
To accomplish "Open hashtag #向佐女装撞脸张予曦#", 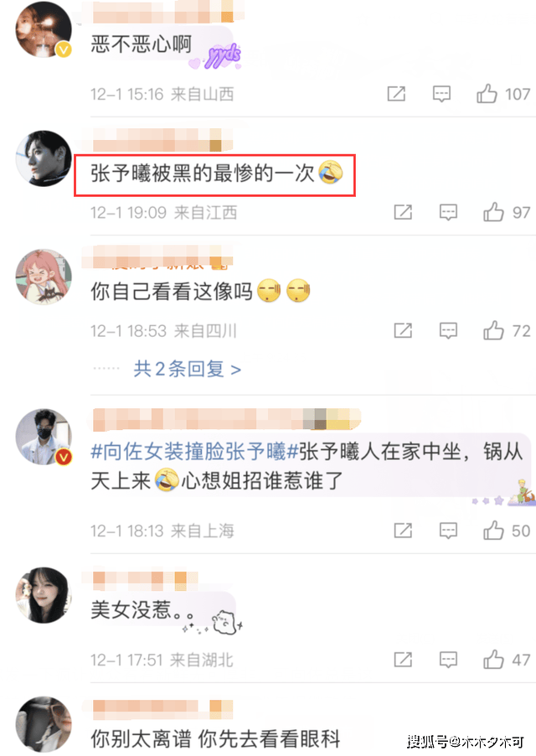I will (x=195, y=452).
